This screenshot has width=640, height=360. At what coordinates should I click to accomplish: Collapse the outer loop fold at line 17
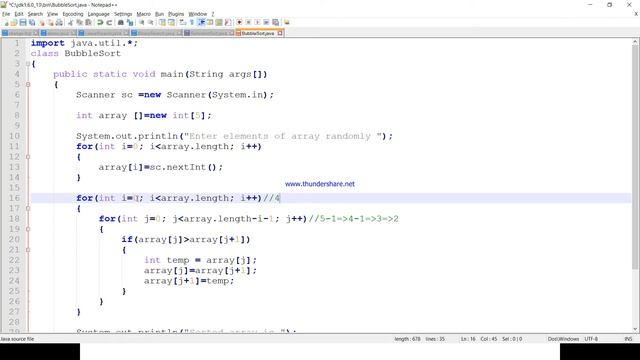(x=28, y=209)
